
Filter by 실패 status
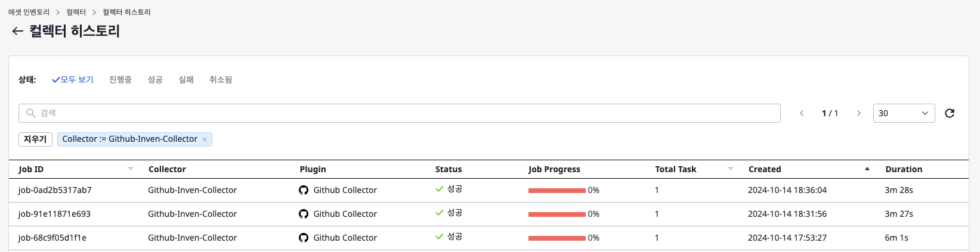point(186,80)
